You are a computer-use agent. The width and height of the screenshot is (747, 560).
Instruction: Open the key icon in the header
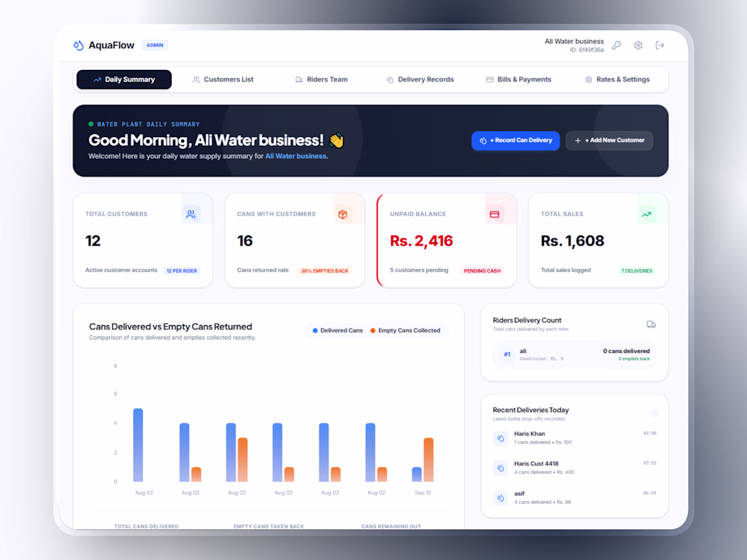(617, 45)
